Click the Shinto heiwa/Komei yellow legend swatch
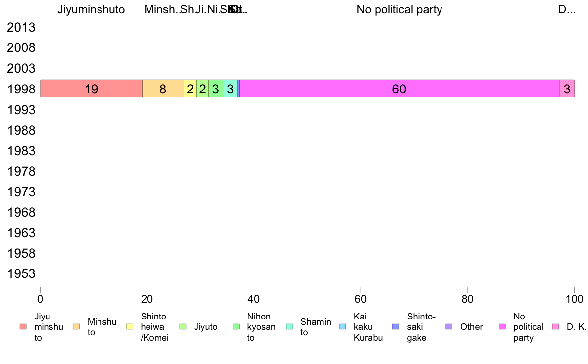This screenshot has height=364, width=588. 130,327
